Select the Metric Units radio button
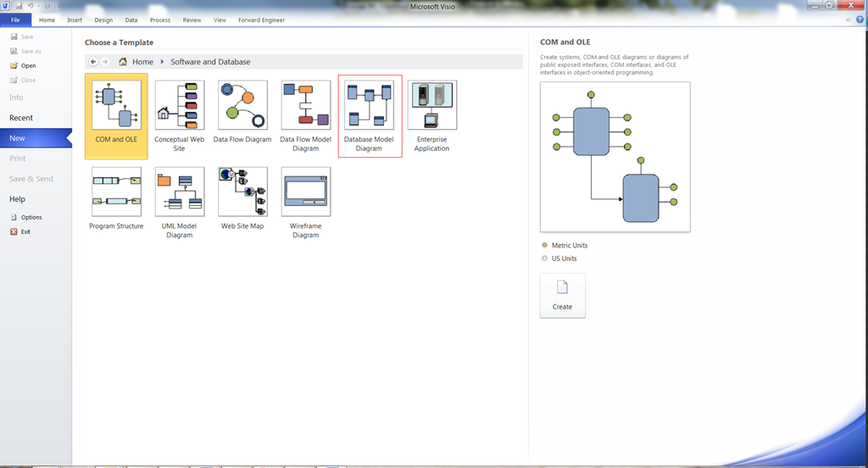Viewport: 868px width, 468px height. [544, 245]
